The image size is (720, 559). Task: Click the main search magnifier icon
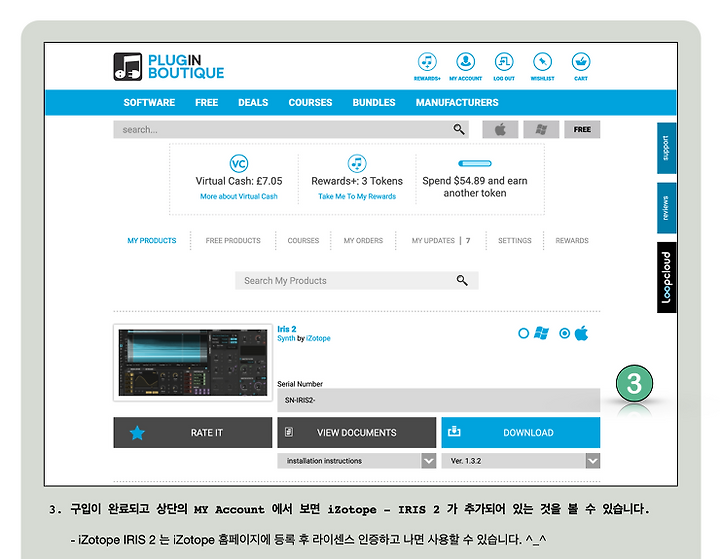459,130
